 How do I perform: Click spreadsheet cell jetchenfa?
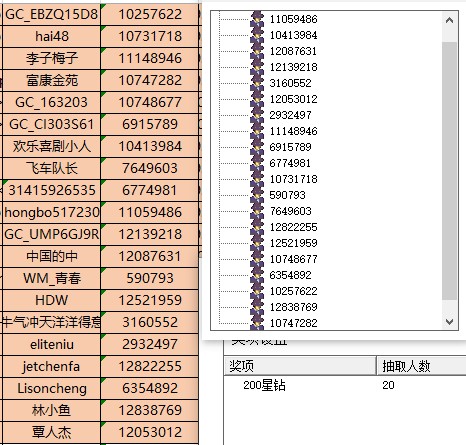coord(51,366)
